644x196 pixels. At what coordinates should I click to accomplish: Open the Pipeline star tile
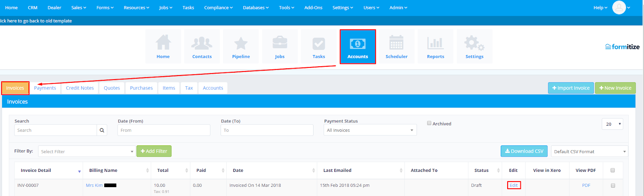tap(241, 47)
